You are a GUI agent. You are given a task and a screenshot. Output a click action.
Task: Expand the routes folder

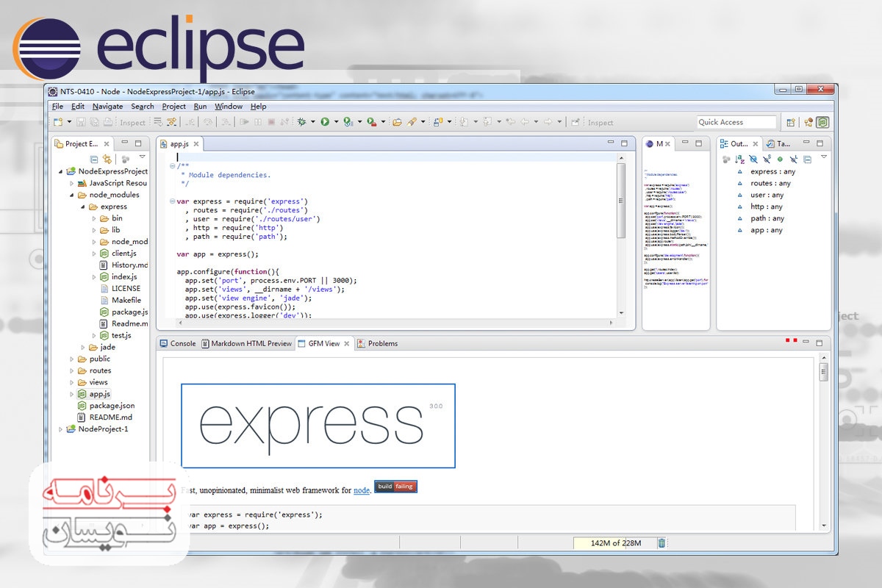click(x=72, y=370)
